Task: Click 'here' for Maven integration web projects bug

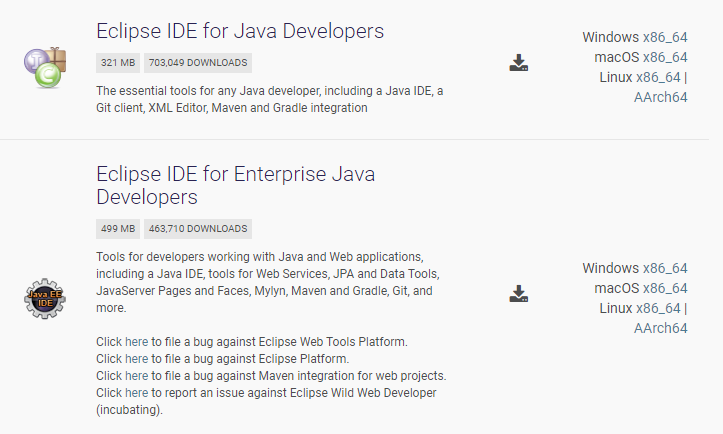Action: coord(136,376)
